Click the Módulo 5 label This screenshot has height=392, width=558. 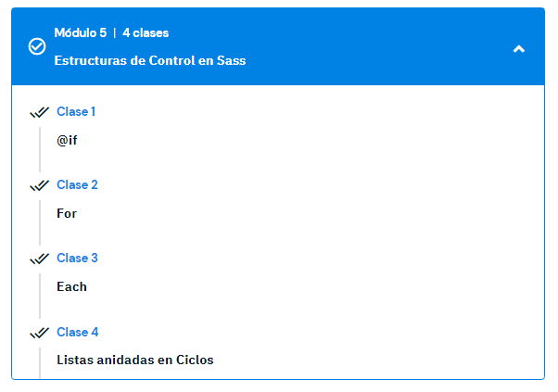click(x=80, y=33)
